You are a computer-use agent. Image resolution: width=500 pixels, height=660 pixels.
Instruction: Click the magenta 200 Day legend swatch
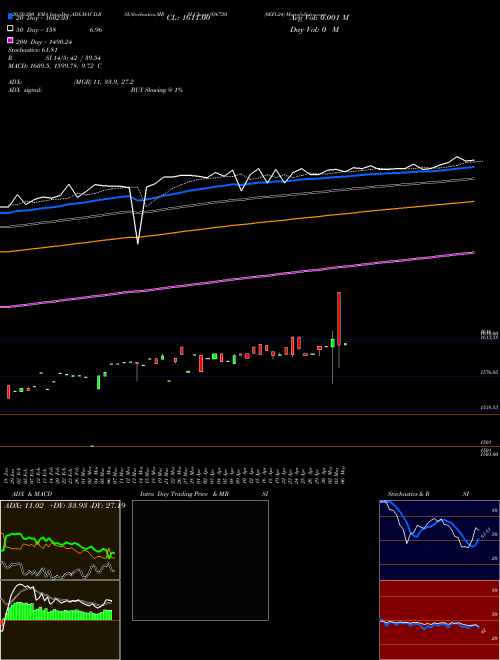tap(11, 40)
